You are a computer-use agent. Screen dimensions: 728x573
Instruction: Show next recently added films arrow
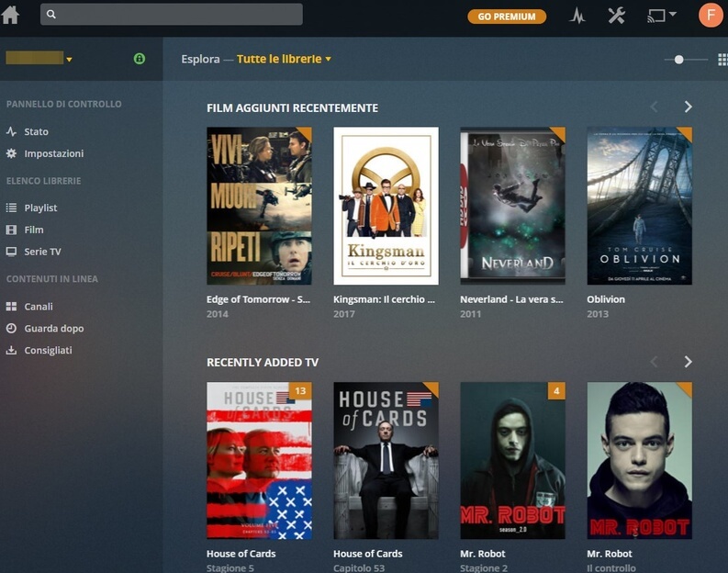coord(689,107)
